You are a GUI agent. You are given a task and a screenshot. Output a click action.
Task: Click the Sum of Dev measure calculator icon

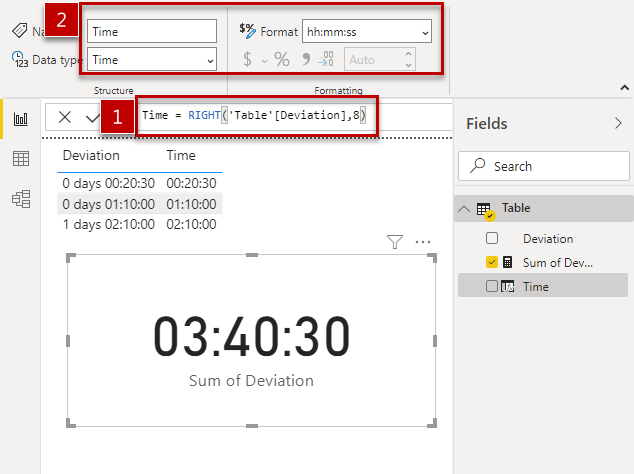[x=507, y=262]
